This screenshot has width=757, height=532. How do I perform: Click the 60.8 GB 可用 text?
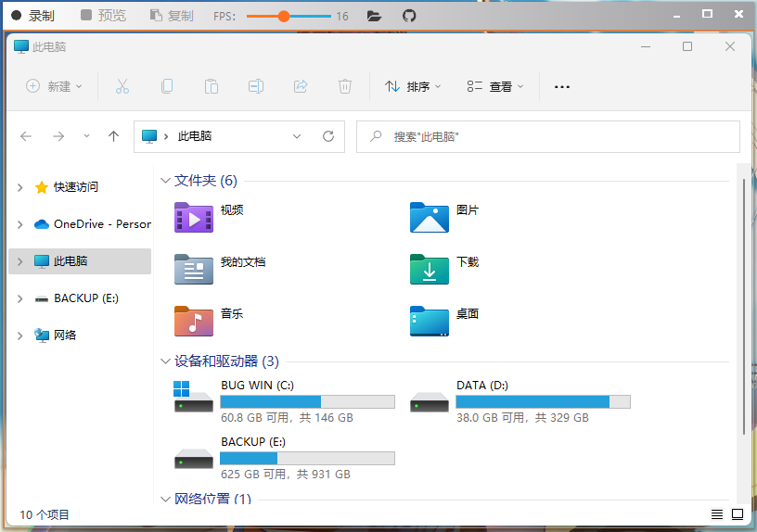255,418
